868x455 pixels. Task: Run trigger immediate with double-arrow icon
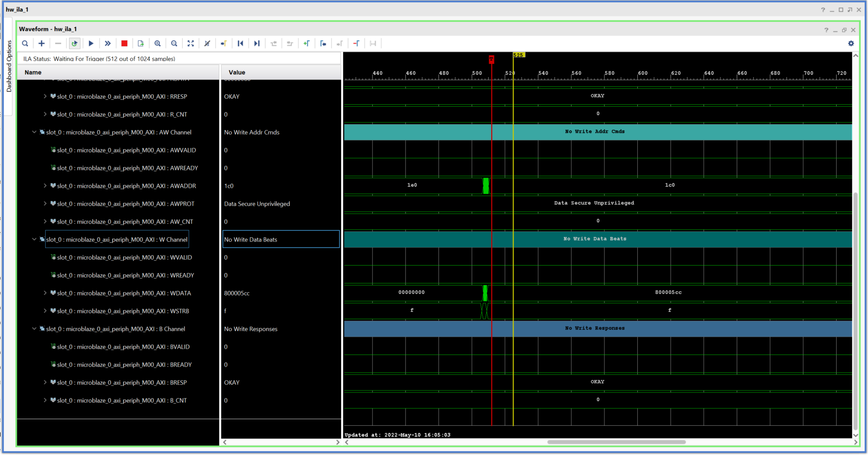pos(107,44)
